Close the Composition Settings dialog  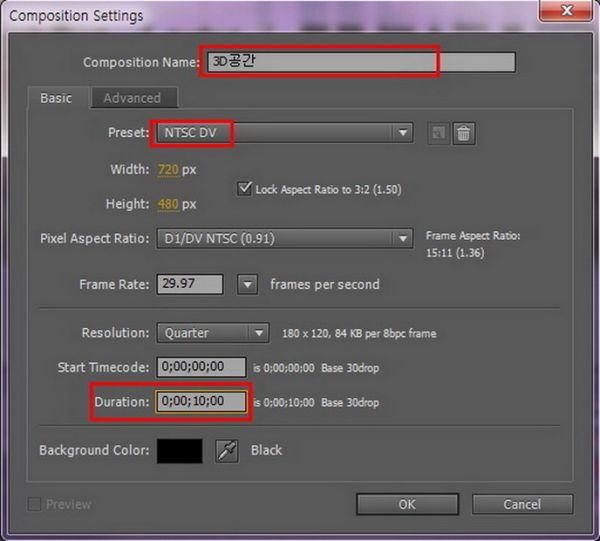(x=566, y=10)
